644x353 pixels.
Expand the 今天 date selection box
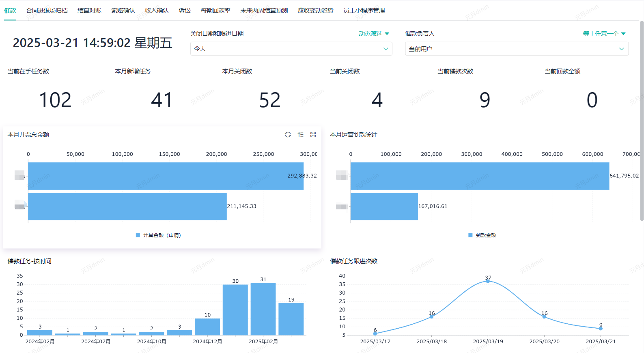(x=291, y=49)
